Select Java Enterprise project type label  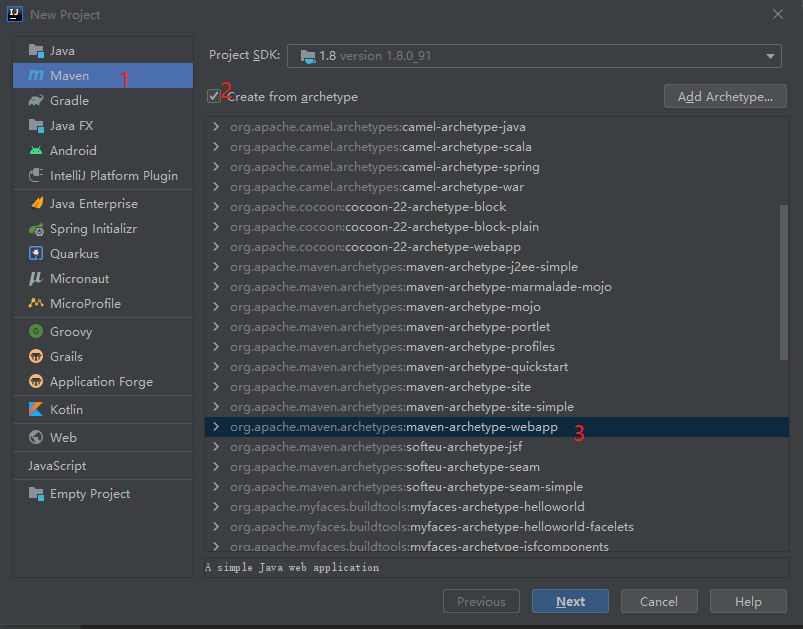pos(94,203)
